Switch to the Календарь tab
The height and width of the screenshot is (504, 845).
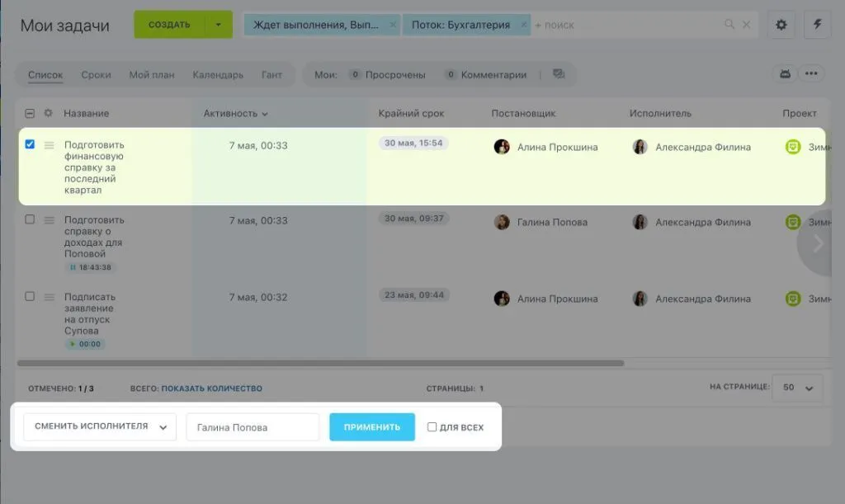(x=218, y=75)
